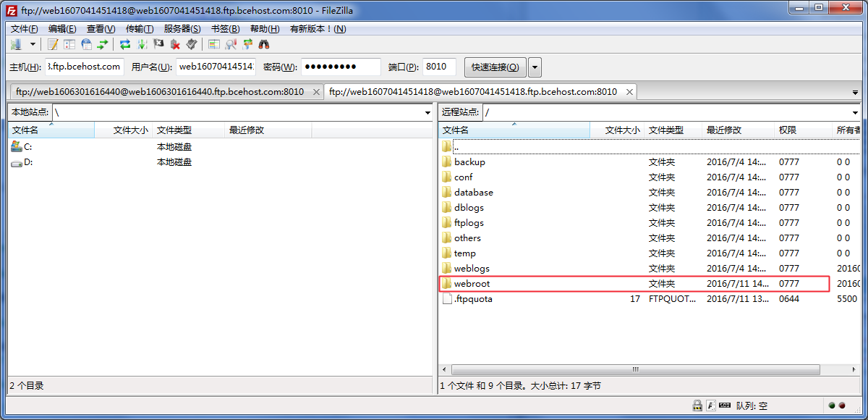The width and height of the screenshot is (868, 420).
Task: Open the 帮助(H) menu
Action: [x=264, y=29]
